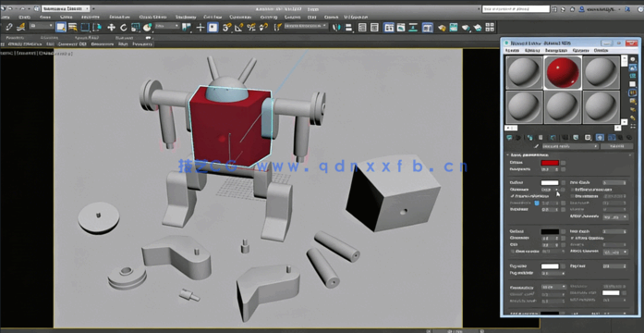Click the blue Fresnel IOR lock button
This screenshot has width=644, height=333.
pyautogui.click(x=537, y=203)
